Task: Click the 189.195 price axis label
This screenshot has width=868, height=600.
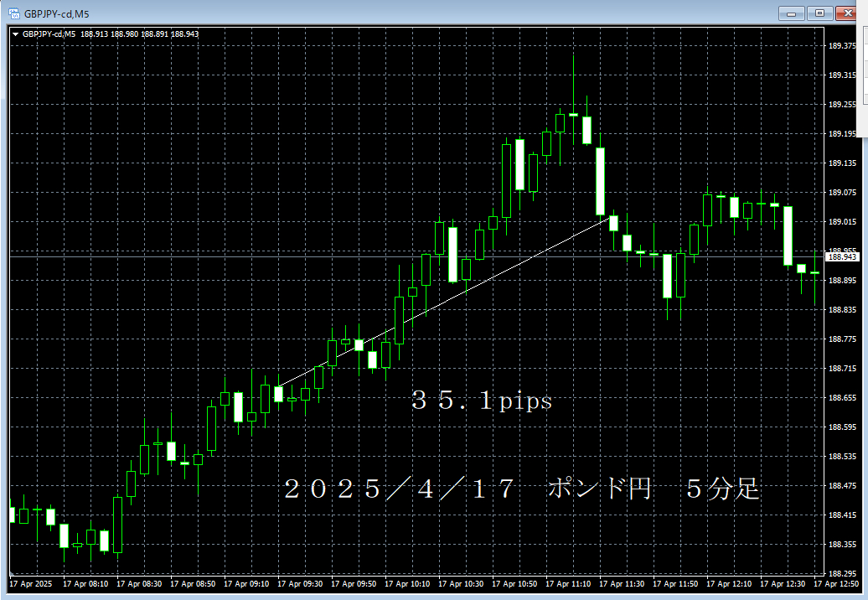Action: pyautogui.click(x=842, y=134)
